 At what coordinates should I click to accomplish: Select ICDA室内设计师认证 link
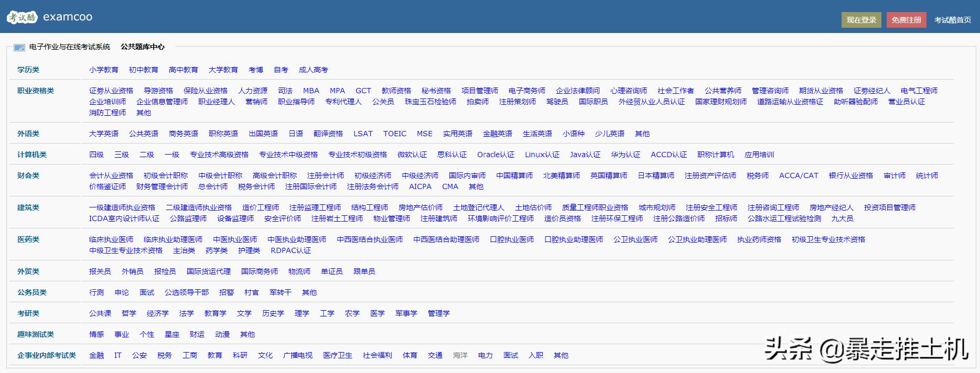[x=124, y=218]
